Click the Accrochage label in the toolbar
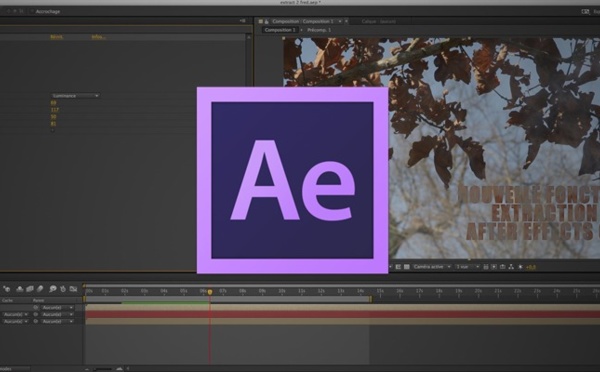Viewport: 600px width, 372px height. pyautogui.click(x=48, y=11)
